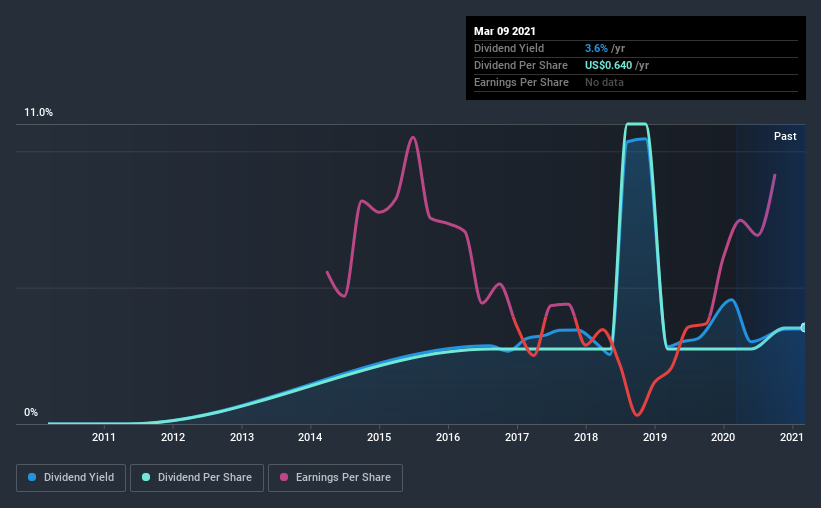Screen dimensions: 821x508
Task: Click the 2014 x-axis label
Action: point(310,437)
